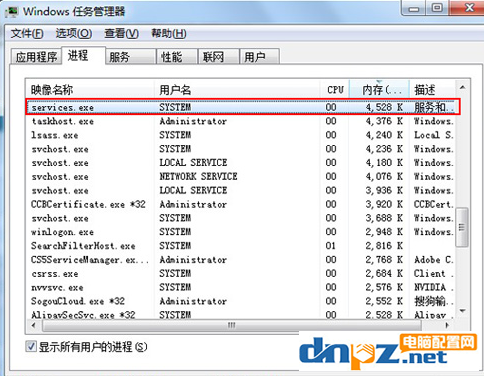Click the Local S. description cell

pos(433,135)
